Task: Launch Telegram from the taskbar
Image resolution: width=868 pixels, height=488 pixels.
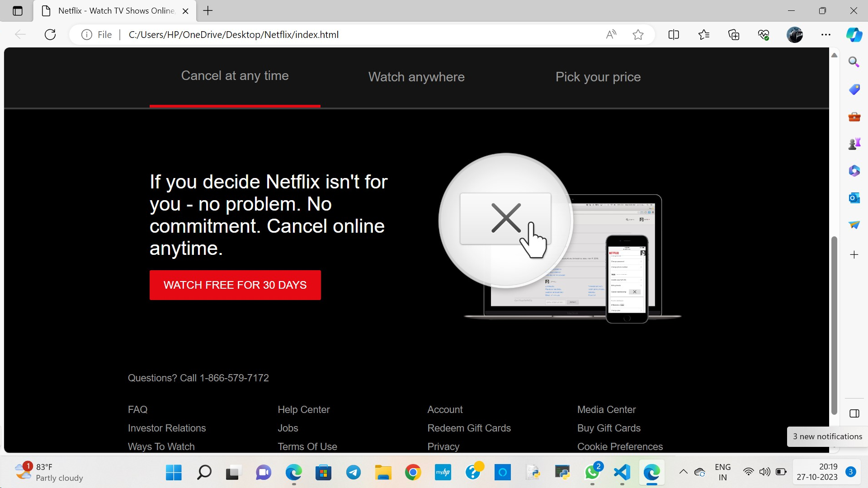Action: (354, 473)
